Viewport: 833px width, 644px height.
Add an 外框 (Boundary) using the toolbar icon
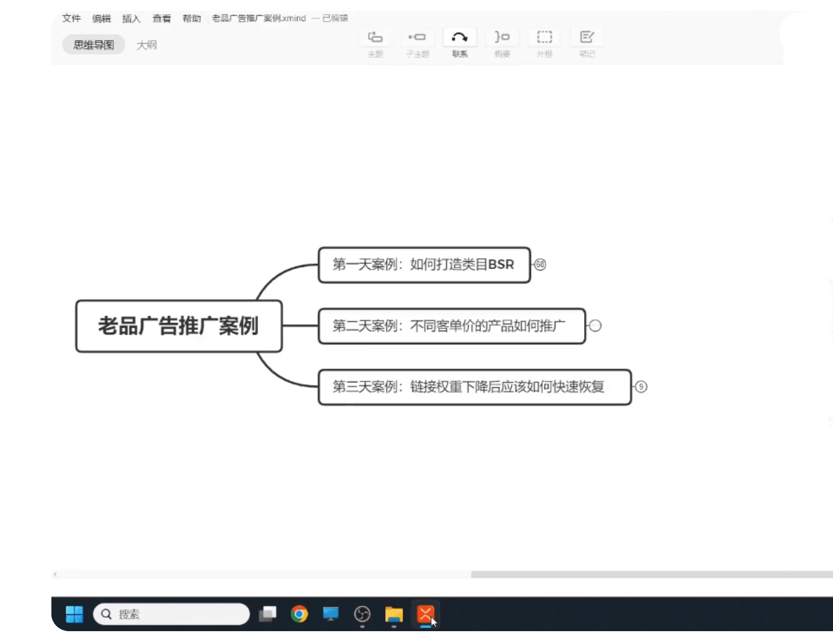point(544,37)
